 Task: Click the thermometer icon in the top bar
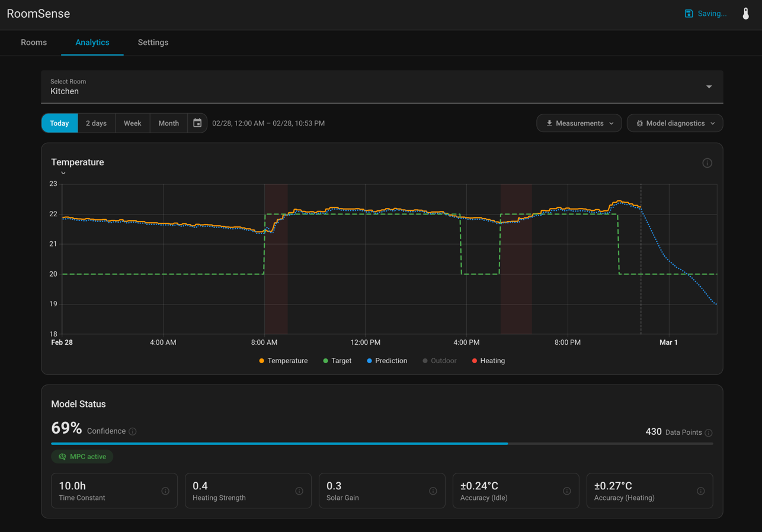(x=745, y=13)
